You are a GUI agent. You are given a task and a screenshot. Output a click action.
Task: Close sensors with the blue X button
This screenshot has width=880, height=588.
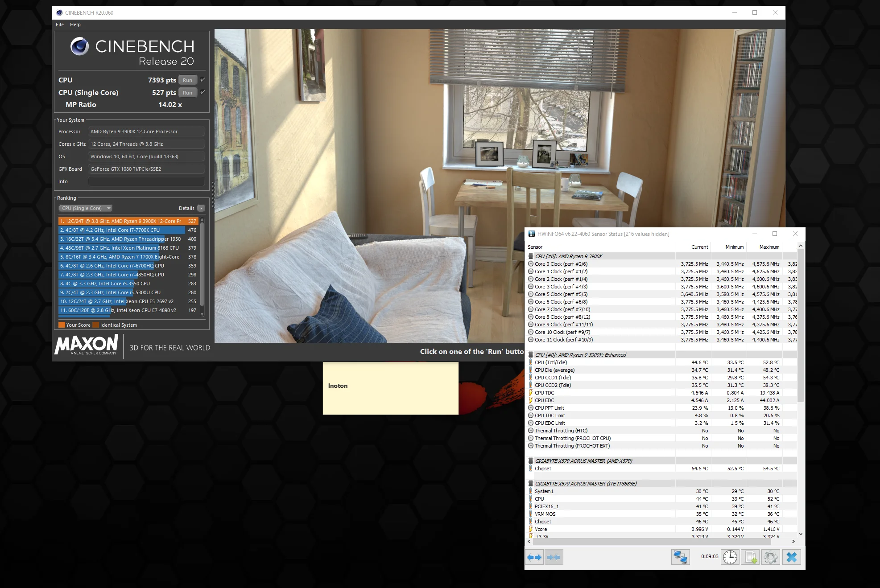[x=792, y=557]
